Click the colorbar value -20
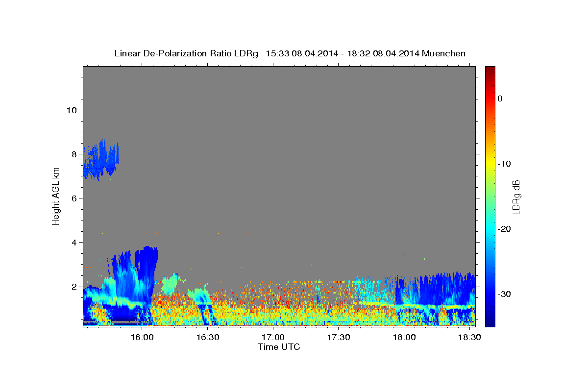588x392 pixels. [x=505, y=229]
